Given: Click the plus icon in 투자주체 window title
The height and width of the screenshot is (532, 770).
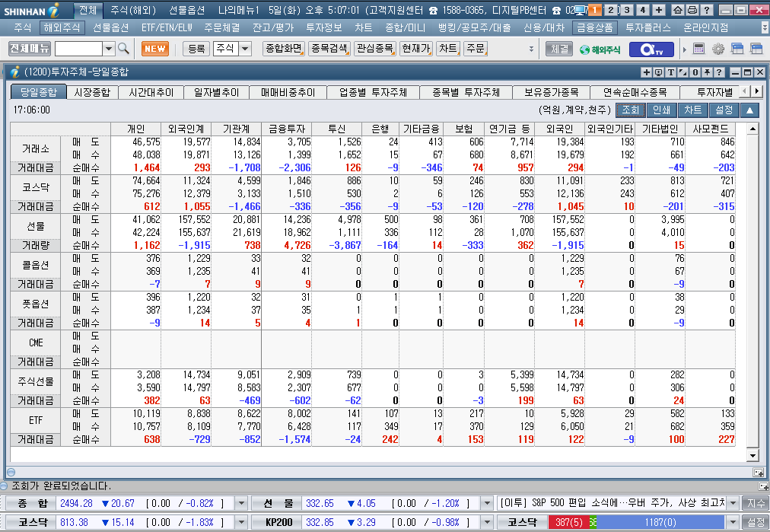Looking at the screenshot, I should (646, 72).
